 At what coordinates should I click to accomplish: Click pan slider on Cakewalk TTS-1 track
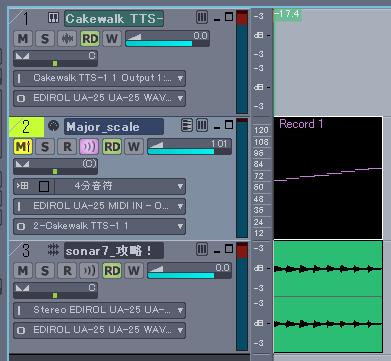tap(55, 59)
